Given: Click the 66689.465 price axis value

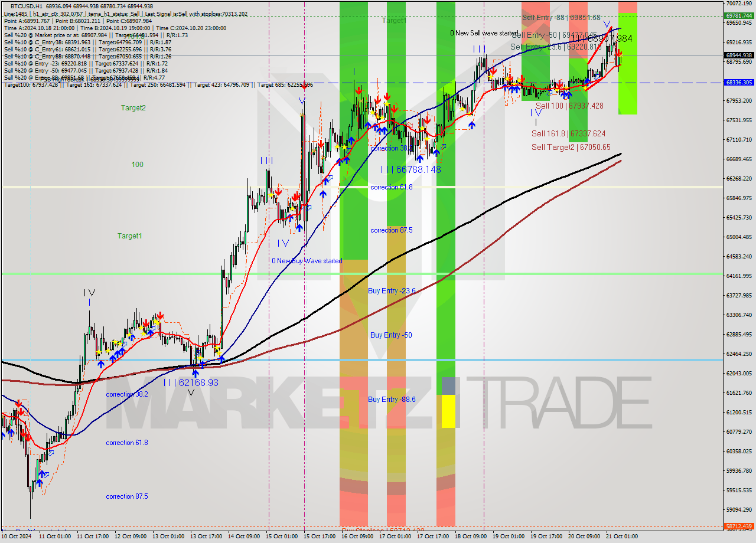Looking at the screenshot, I should (738, 159).
